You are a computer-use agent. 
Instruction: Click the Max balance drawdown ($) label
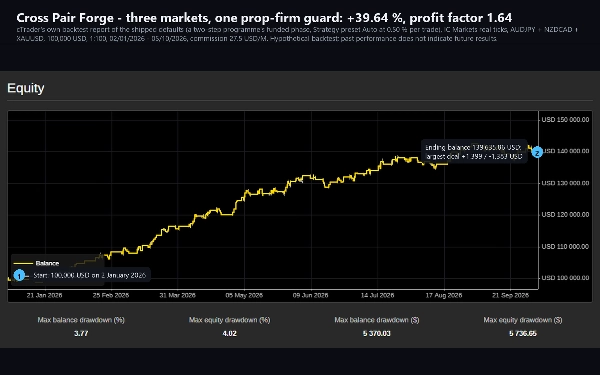377,320
